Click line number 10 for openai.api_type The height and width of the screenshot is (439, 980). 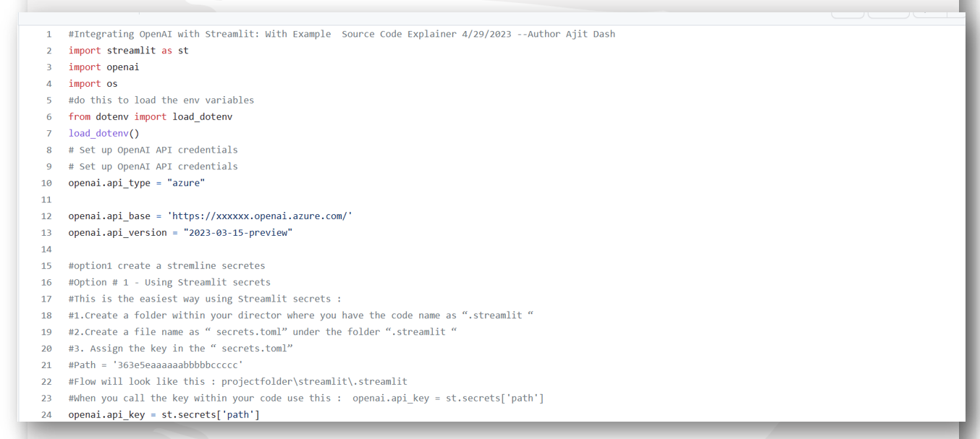coord(47,183)
